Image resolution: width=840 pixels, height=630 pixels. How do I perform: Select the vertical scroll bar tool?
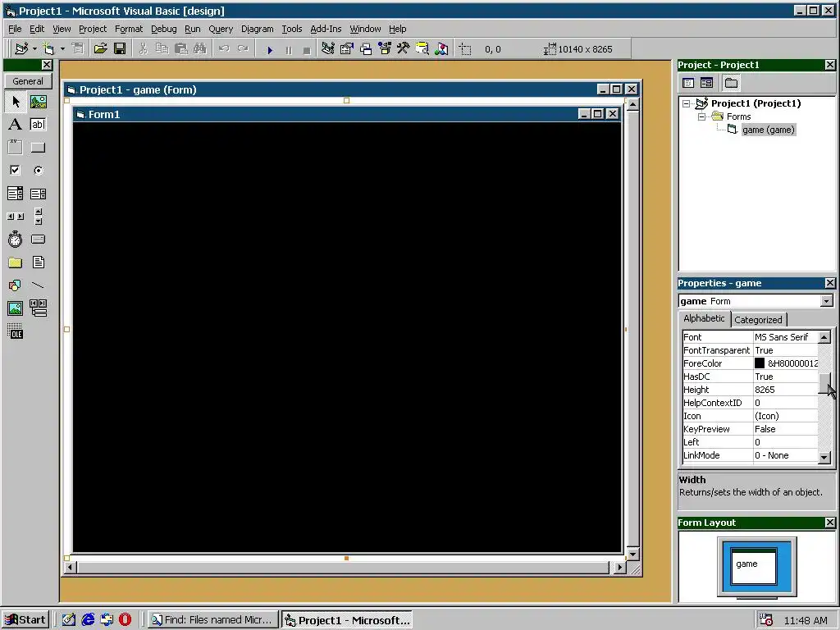point(38,217)
